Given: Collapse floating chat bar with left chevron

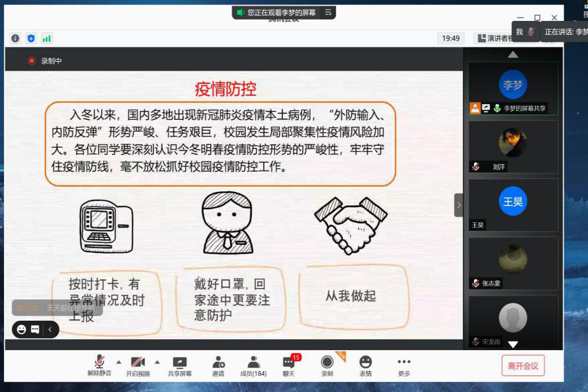Looking at the screenshot, I should point(50,329).
